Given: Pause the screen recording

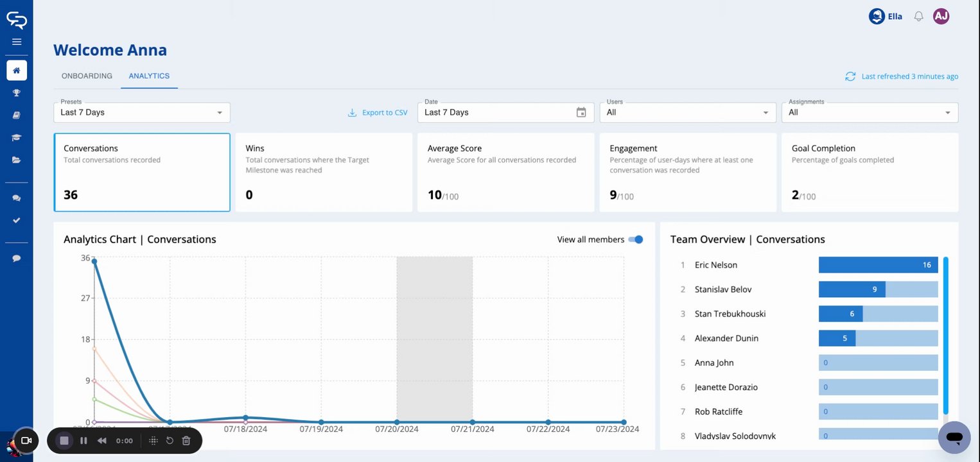Looking at the screenshot, I should coord(83,441).
